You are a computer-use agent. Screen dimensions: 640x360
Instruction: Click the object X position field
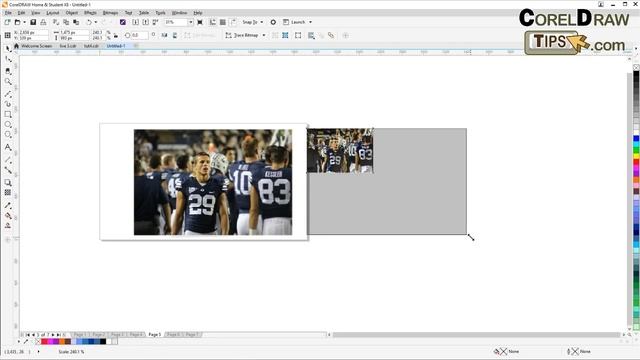(x=30, y=33)
